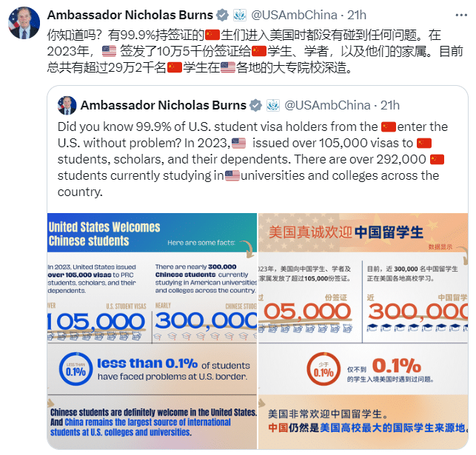Click the quoted tweet's small profile avatar
This screenshot has height=455, width=476.
(67, 106)
